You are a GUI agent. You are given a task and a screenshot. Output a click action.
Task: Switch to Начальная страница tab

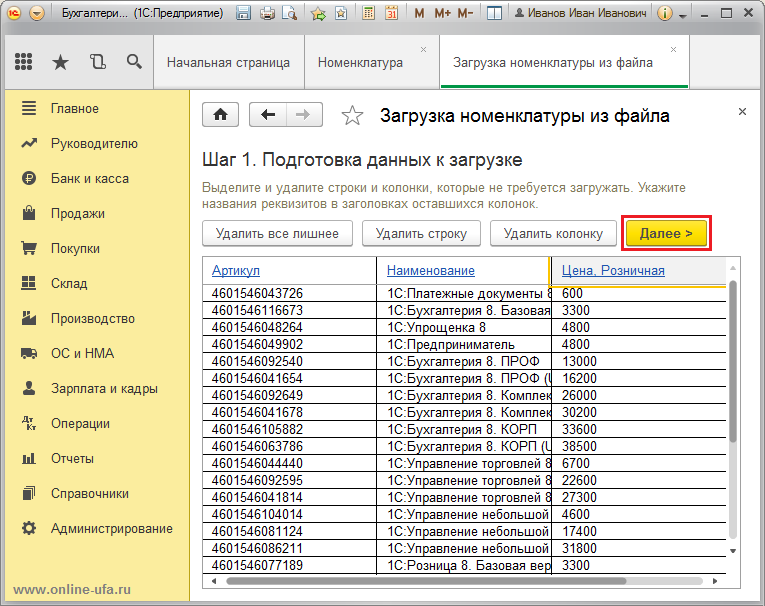pos(228,62)
